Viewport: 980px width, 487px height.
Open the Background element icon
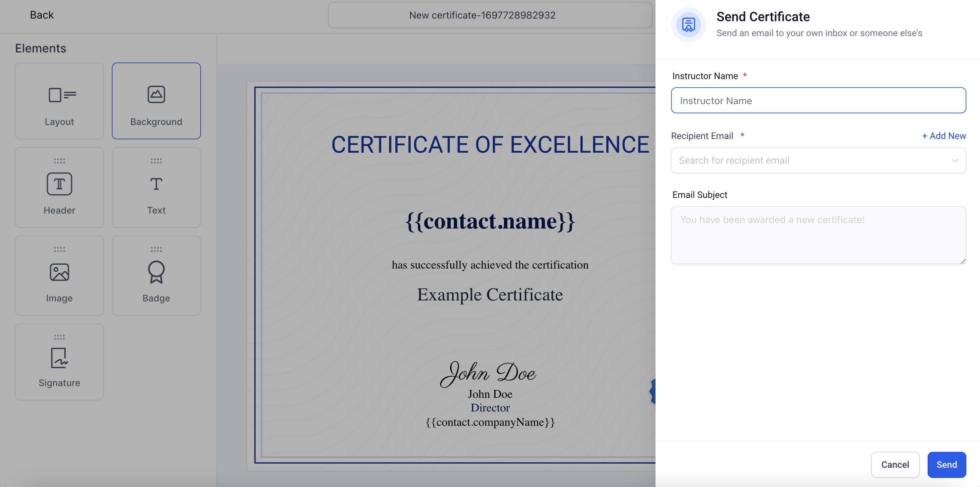(x=156, y=94)
